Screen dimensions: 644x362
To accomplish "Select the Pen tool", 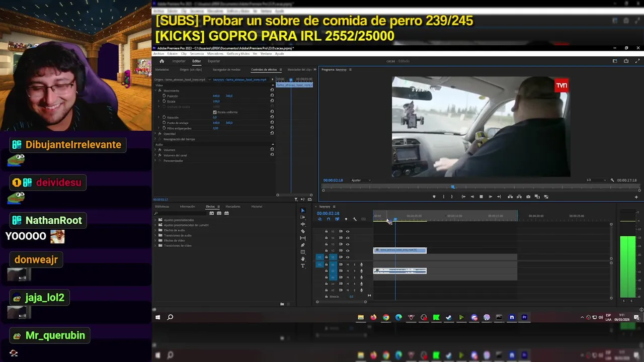I will coord(302,245).
